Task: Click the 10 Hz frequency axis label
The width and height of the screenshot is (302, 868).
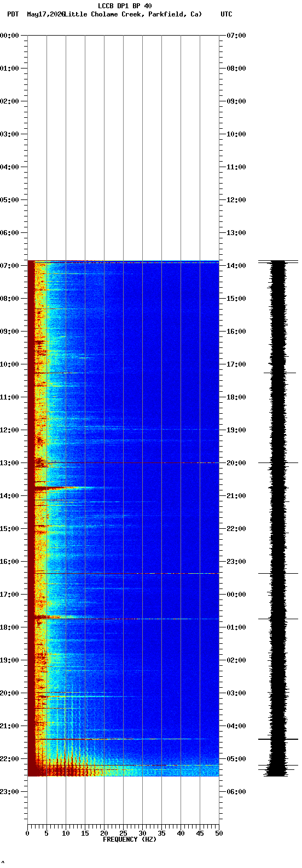Action: 66,833
